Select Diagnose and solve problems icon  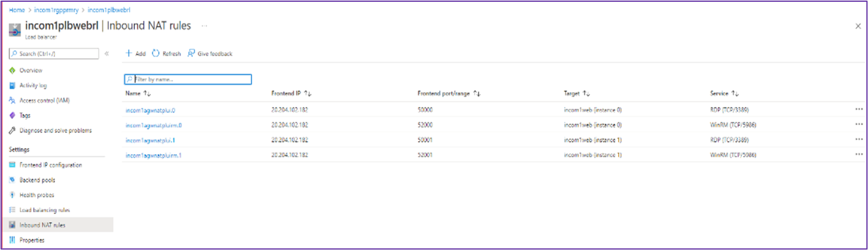12,130
